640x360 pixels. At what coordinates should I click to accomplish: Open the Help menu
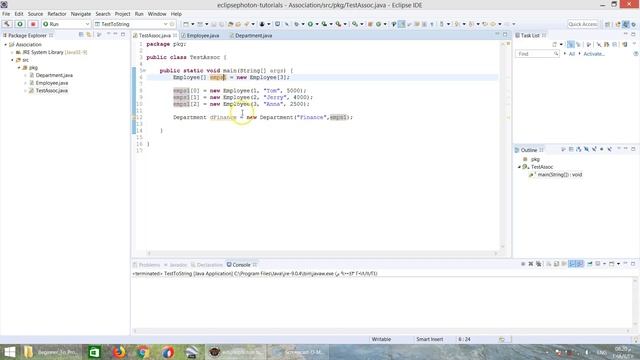tap(176, 14)
